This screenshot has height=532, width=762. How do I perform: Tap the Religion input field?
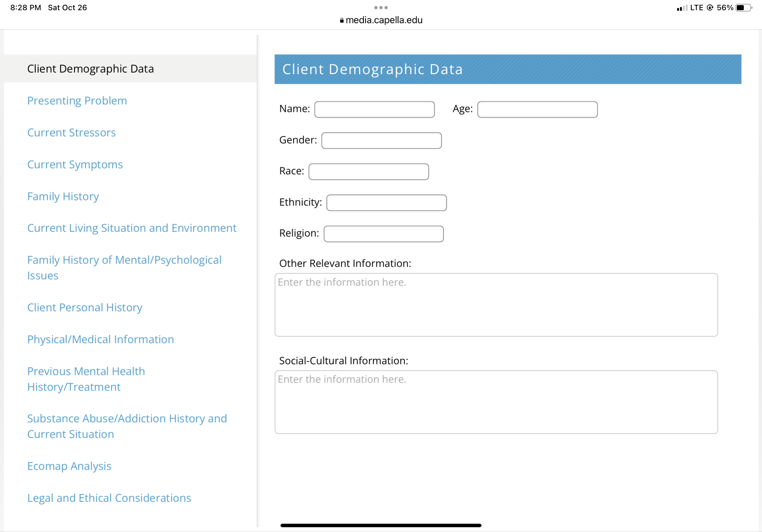tap(384, 234)
